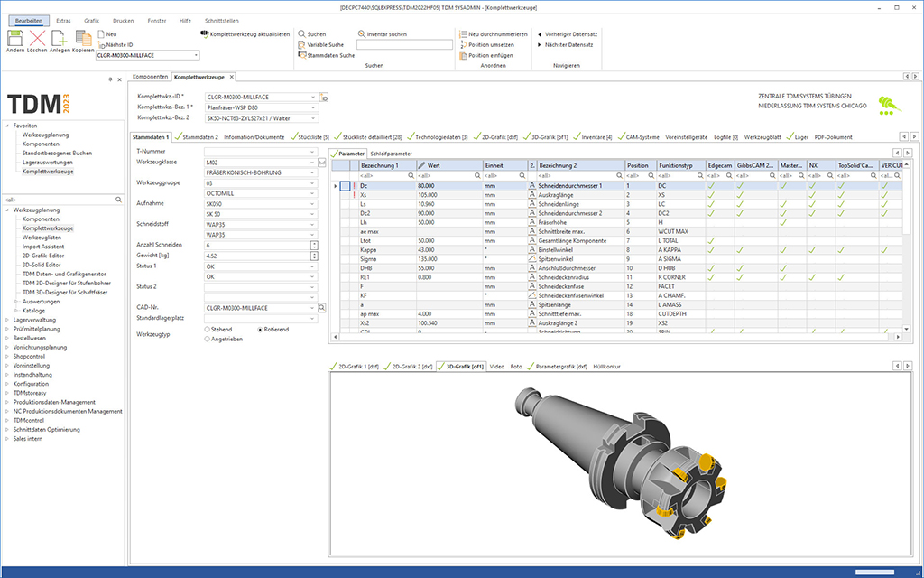Open the Extras ribbon menu
Viewport: 924px width, 578px height.
(x=63, y=21)
